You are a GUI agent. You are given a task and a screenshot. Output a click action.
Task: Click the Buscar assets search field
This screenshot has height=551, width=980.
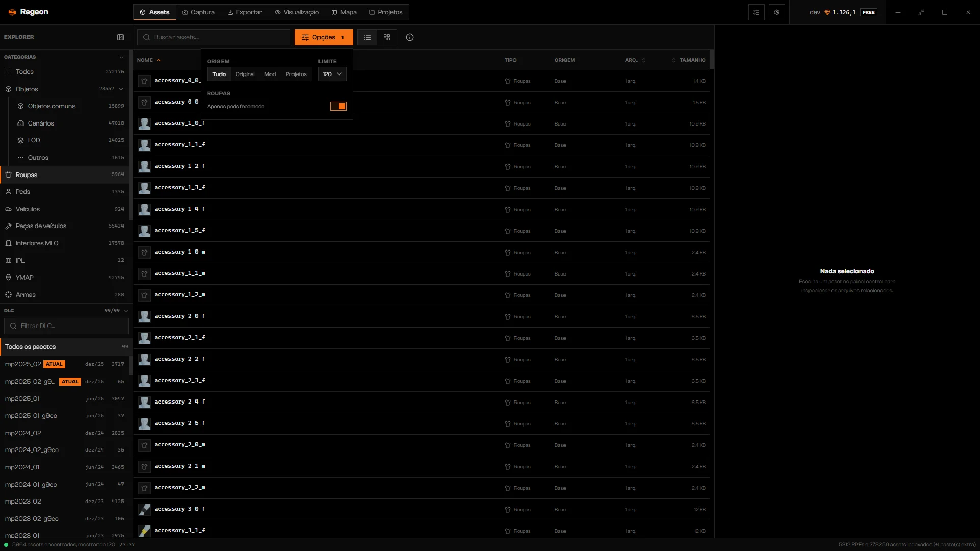point(214,37)
